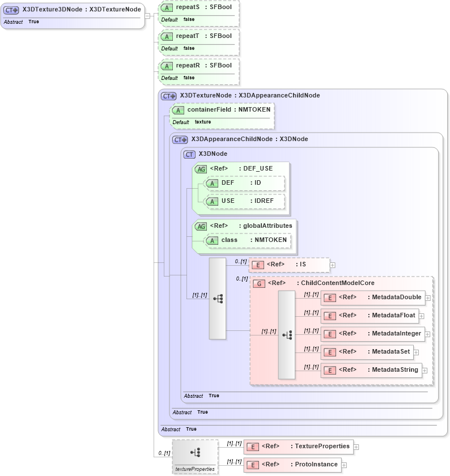Click the E icon of MetadataFloat
Screen dimensions: 450x476
pos(330,316)
